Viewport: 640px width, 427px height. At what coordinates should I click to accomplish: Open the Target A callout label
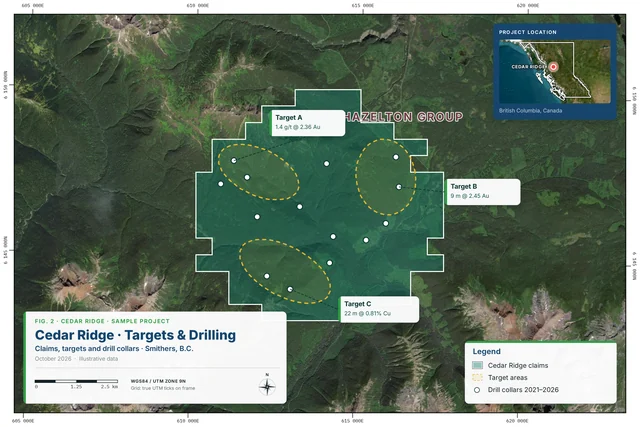308,122
